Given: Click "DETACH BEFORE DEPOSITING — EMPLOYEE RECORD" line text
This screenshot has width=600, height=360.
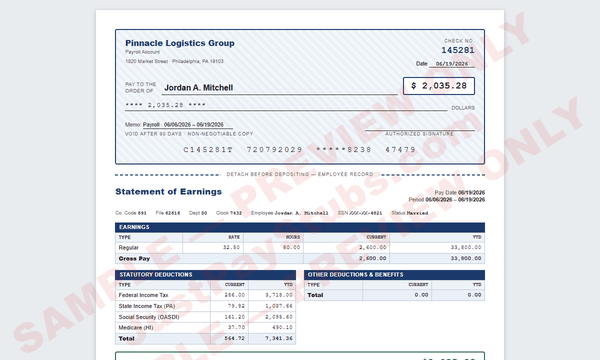Looking at the screenshot, I should [x=300, y=174].
